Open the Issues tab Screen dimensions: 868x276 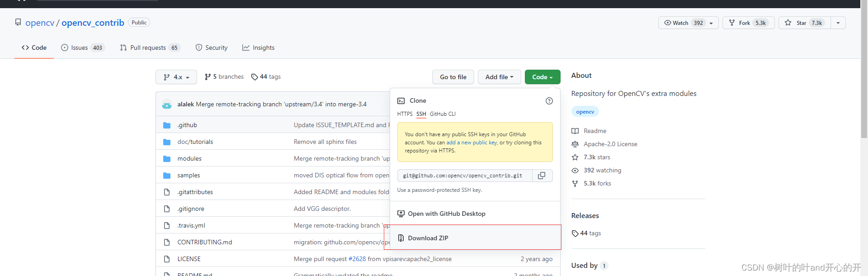tap(83, 48)
